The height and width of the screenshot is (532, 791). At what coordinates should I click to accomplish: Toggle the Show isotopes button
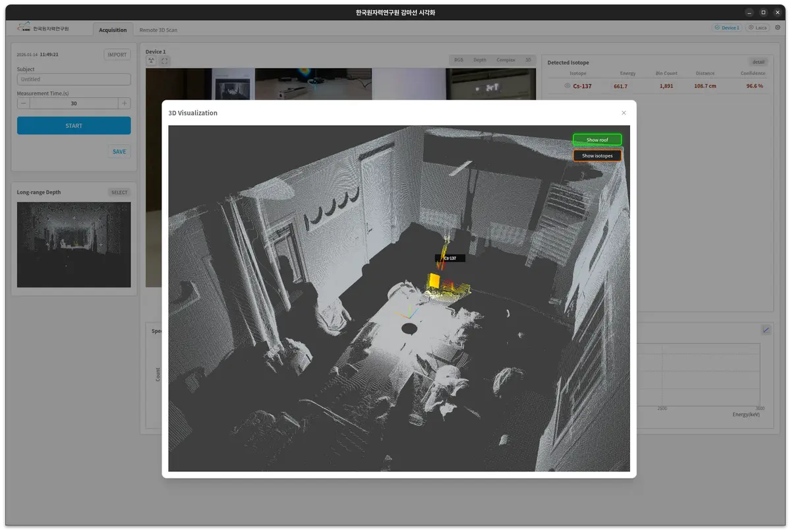pos(597,156)
